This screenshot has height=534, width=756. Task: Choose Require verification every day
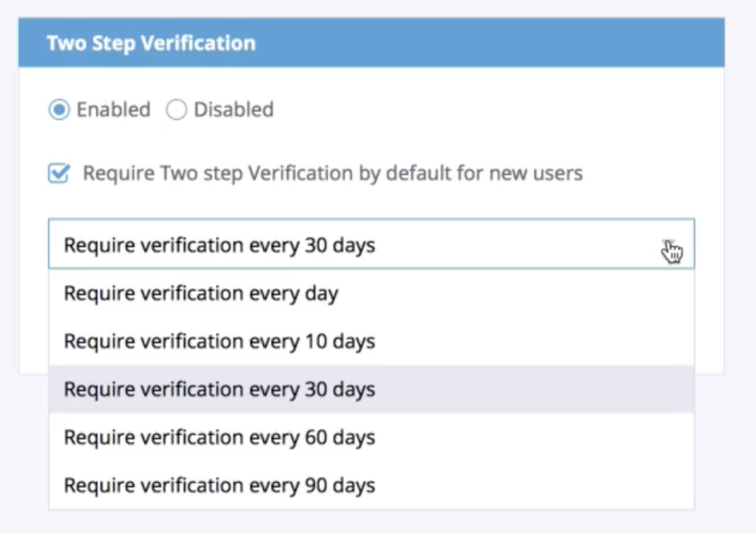371,293
